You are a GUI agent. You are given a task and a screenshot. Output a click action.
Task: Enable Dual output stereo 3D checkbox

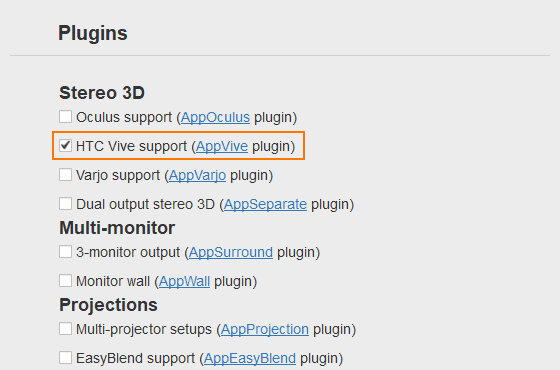(65, 204)
